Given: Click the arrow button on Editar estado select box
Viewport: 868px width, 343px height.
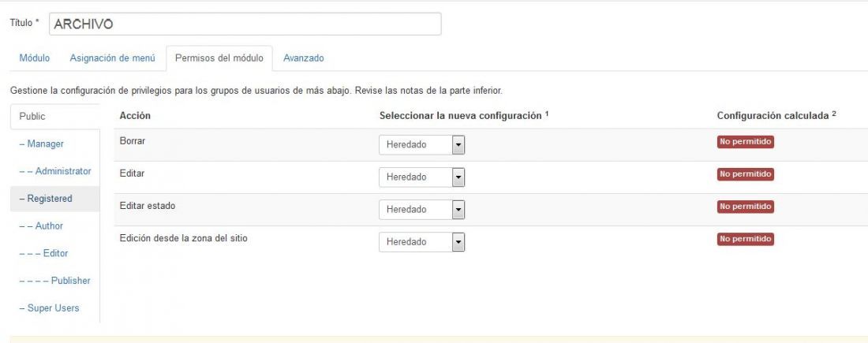Looking at the screenshot, I should [x=458, y=210].
